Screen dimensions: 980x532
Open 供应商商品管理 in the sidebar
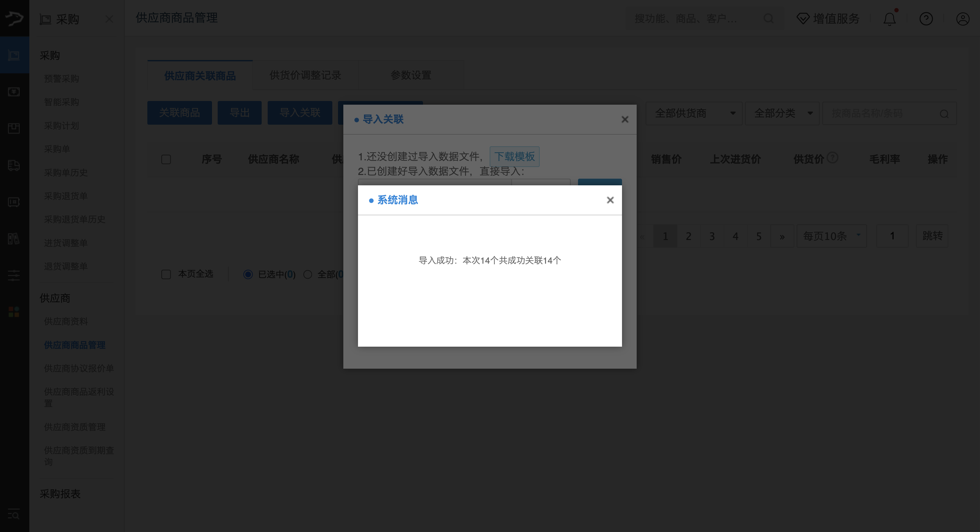[75, 345]
